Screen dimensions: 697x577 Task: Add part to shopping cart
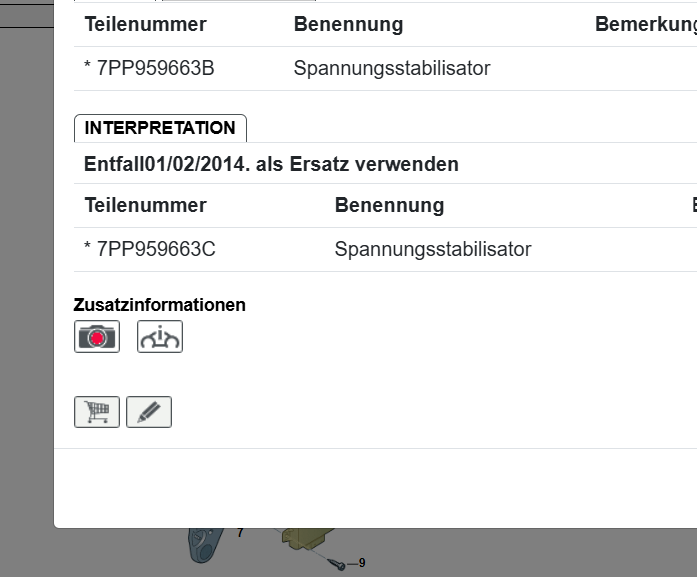pos(97,412)
